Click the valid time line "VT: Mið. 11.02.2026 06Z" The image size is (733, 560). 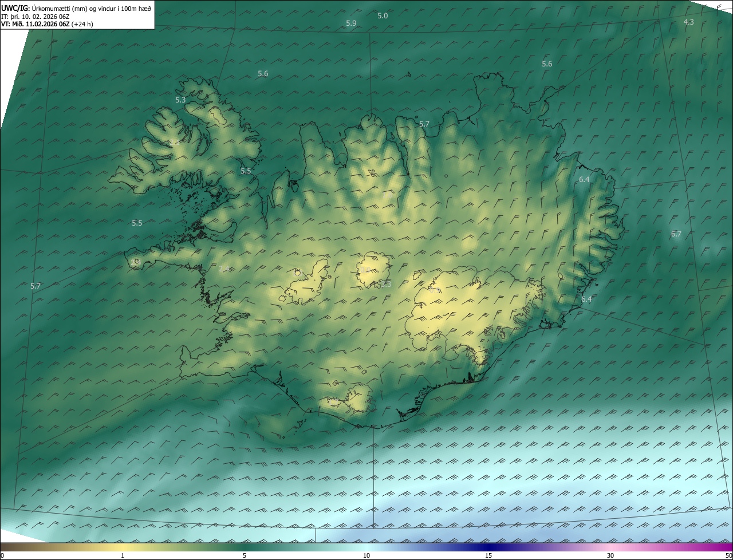click(36, 24)
